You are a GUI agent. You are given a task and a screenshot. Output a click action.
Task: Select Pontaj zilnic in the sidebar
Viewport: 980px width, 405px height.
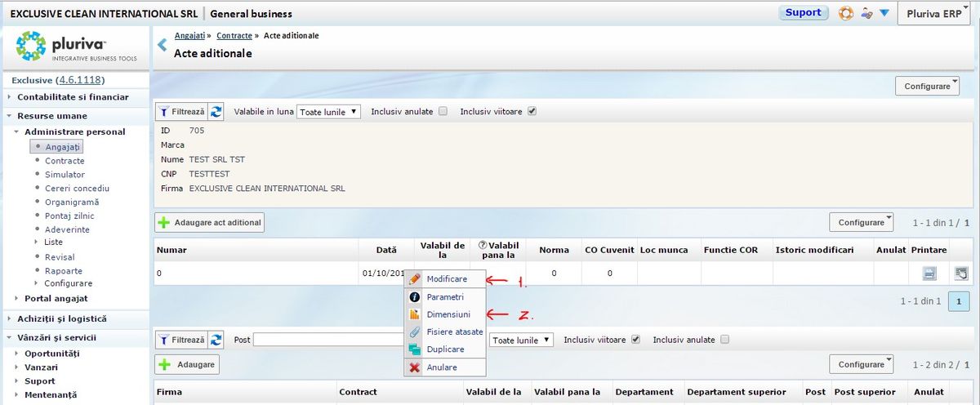69,216
